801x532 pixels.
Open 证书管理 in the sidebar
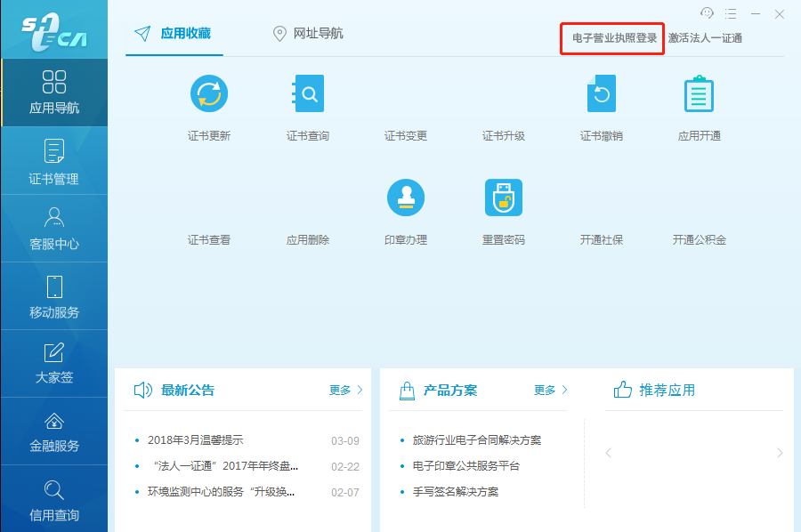54,161
